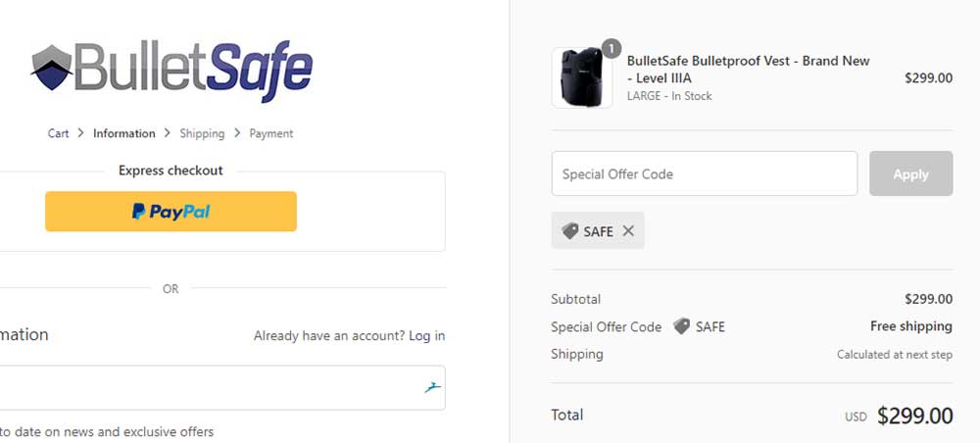Screen dimensions: 980x443
Task: Click the autofill icon in the contact field
Action: tap(432, 388)
